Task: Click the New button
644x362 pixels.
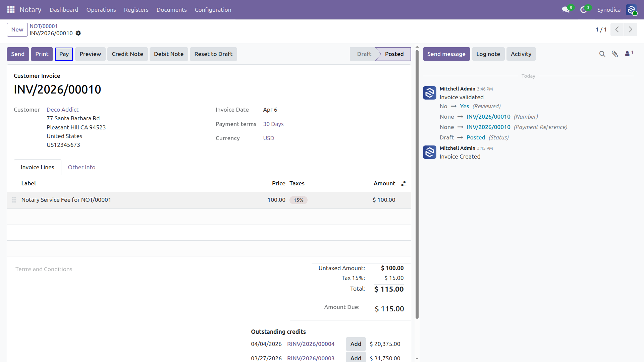Action: pyautogui.click(x=17, y=29)
